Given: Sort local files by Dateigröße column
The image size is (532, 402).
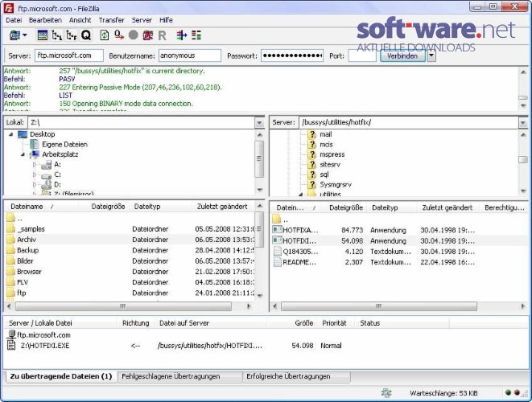Looking at the screenshot, I should (x=104, y=207).
